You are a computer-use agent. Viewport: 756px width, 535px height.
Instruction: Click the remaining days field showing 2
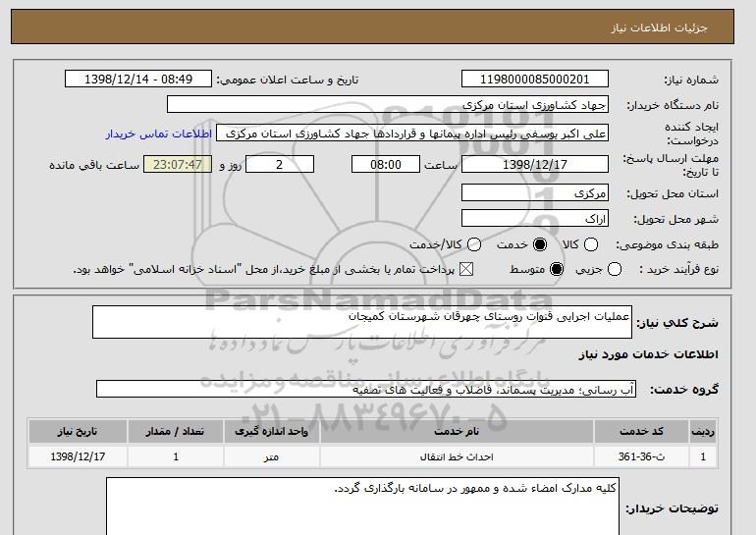point(280,164)
